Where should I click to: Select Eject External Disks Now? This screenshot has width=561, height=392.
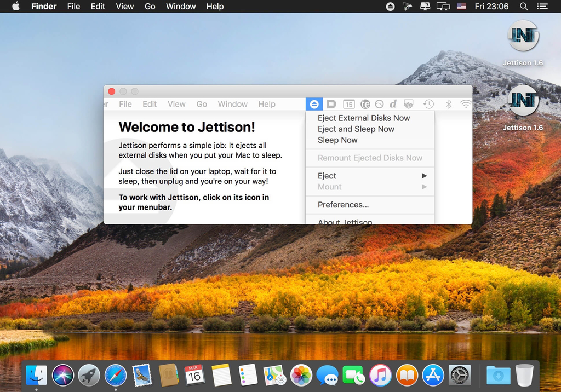(364, 118)
